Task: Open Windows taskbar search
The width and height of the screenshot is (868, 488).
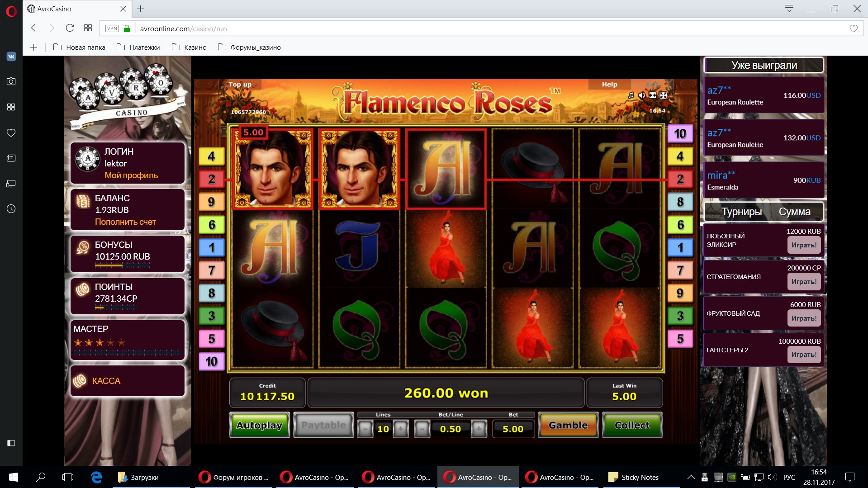Action: tap(41, 477)
